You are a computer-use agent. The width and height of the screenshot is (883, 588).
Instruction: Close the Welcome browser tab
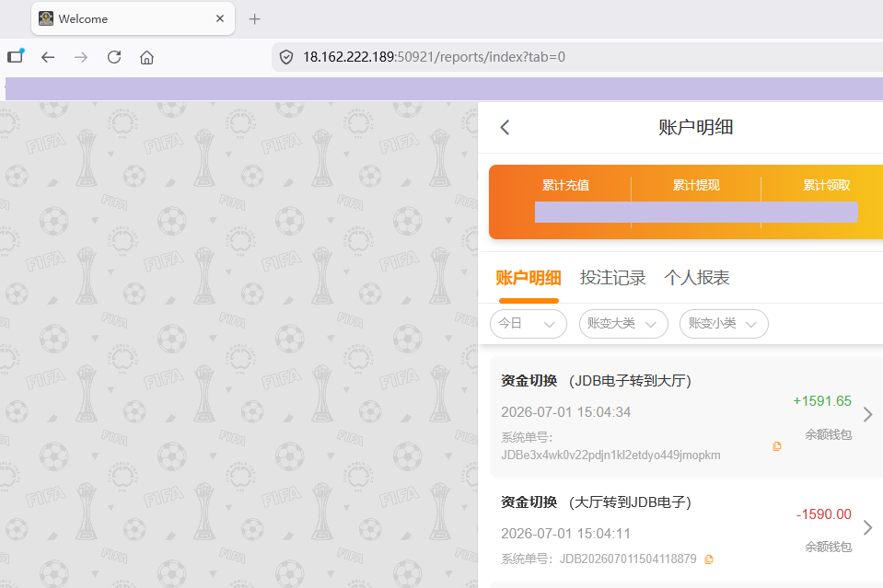pyautogui.click(x=220, y=18)
